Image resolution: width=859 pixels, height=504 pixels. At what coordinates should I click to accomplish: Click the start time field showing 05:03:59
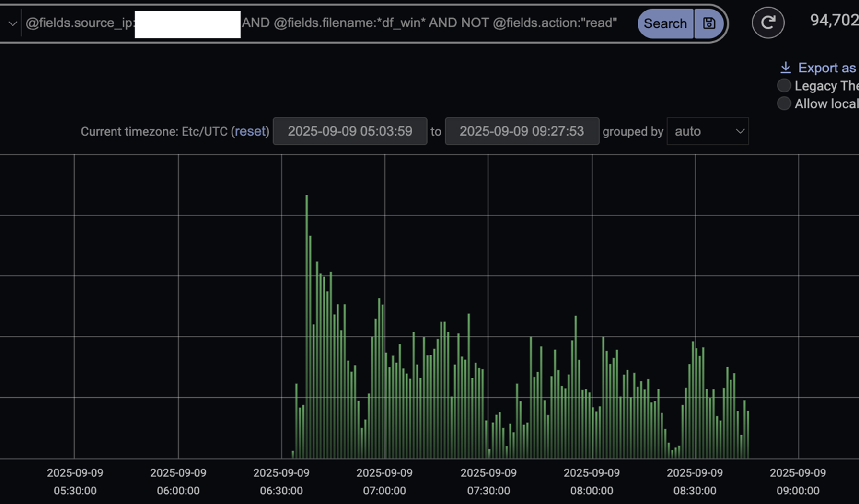pos(350,131)
